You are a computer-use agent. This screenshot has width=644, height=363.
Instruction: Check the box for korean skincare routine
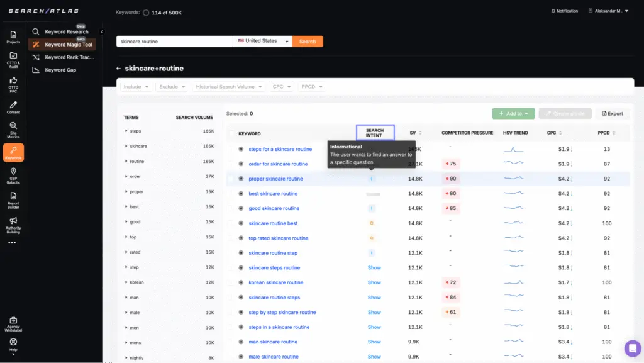(231, 282)
